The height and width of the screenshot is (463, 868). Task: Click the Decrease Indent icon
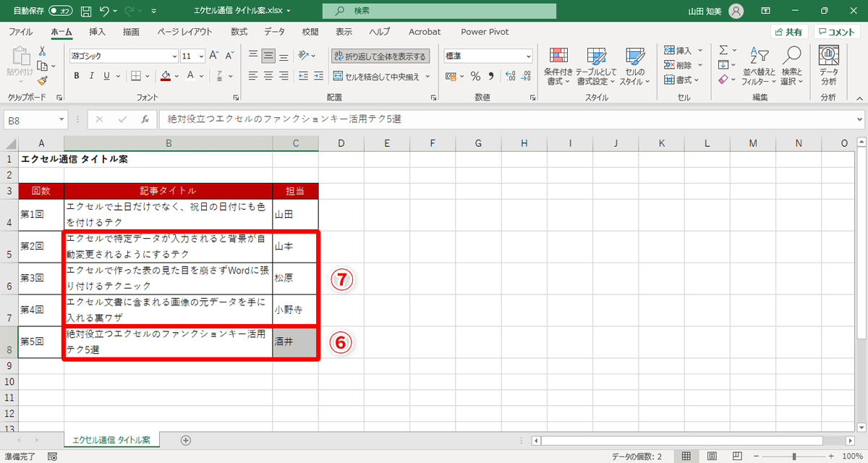coord(304,75)
